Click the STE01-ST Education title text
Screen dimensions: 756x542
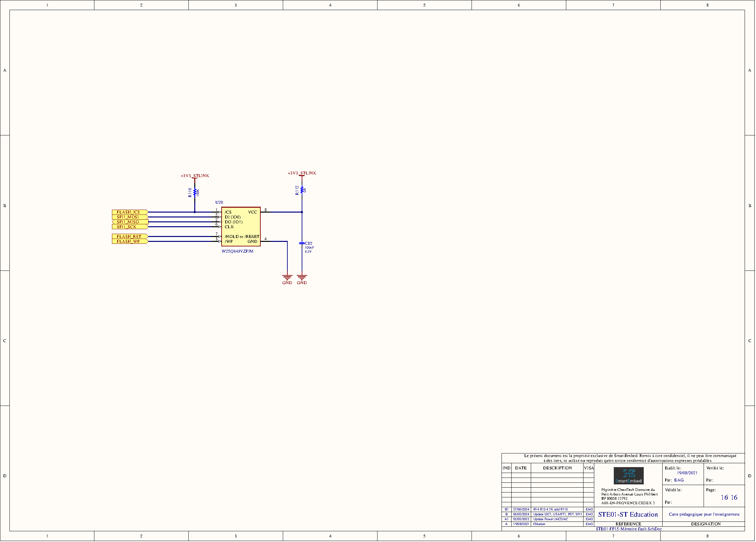coord(628,514)
